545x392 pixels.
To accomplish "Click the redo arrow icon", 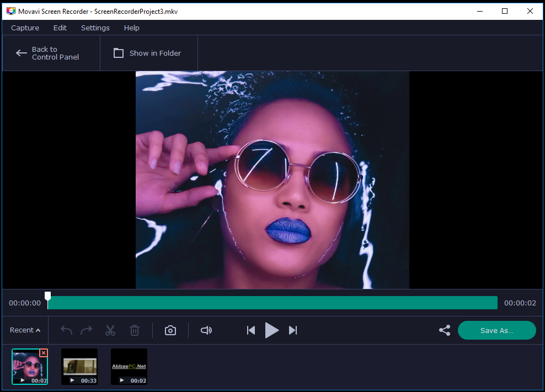I will click(x=86, y=330).
